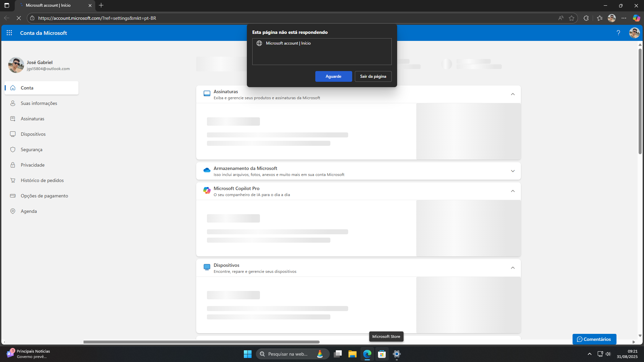Image resolution: width=644 pixels, height=362 pixels.
Task: Collapse the Dispositivos card
Action: (513, 268)
